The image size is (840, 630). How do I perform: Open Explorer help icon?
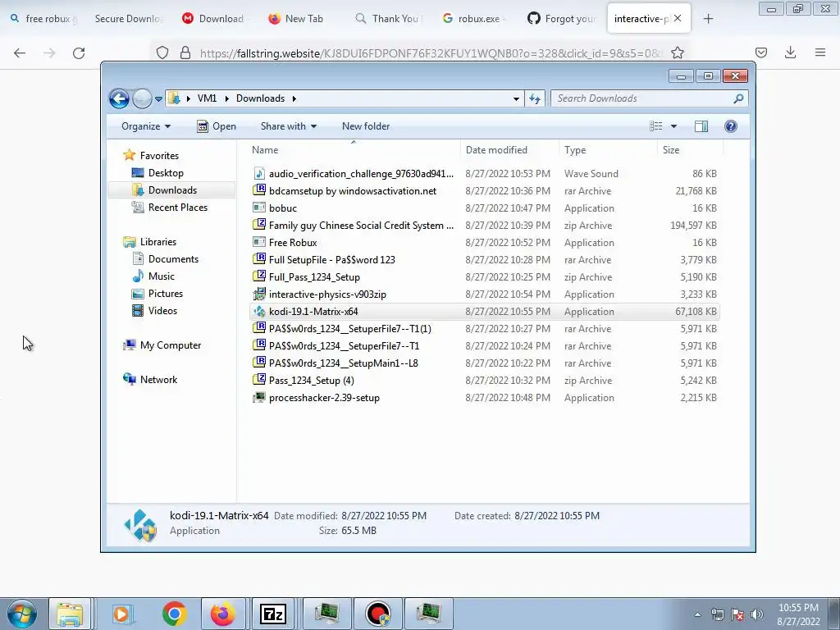pos(731,126)
